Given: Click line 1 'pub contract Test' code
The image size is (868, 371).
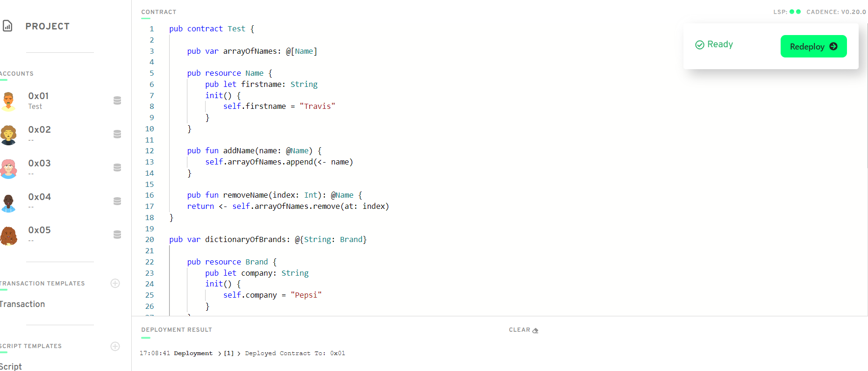Looking at the screenshot, I should pyautogui.click(x=212, y=29).
